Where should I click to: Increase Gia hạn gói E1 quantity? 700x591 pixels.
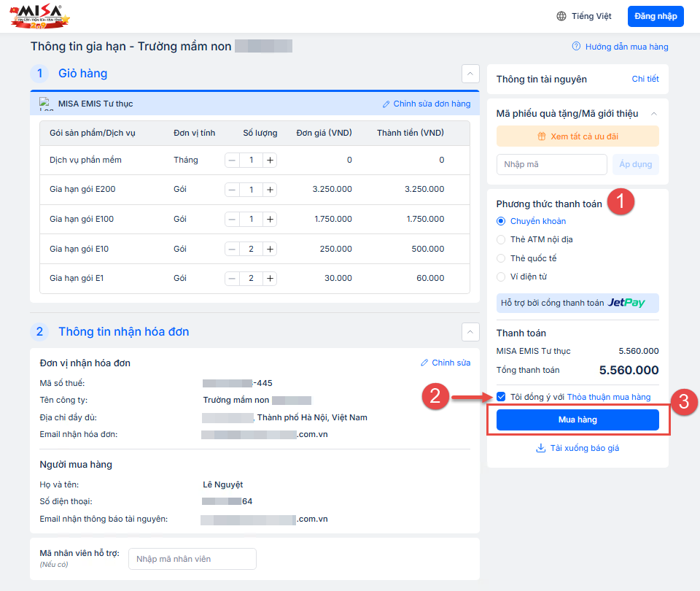[x=270, y=278]
